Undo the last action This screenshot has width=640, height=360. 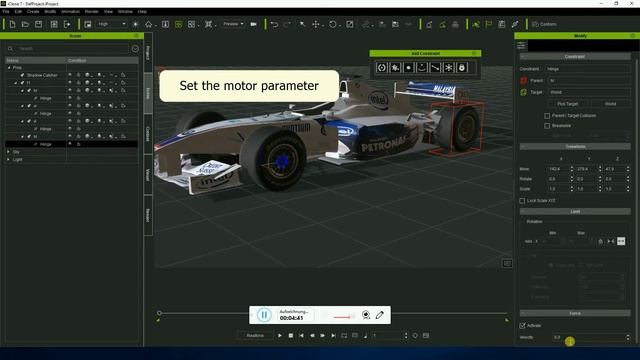[x=274, y=24]
